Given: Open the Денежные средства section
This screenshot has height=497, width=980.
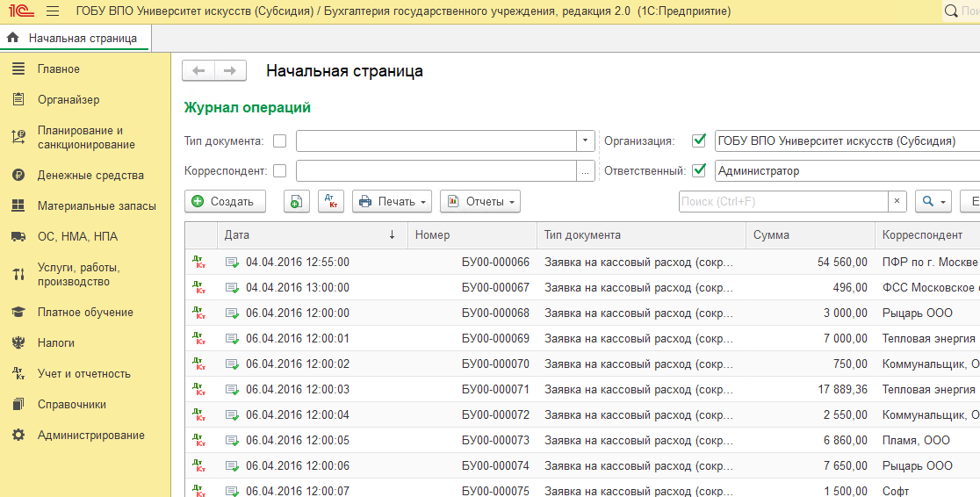Looking at the screenshot, I should (90, 175).
